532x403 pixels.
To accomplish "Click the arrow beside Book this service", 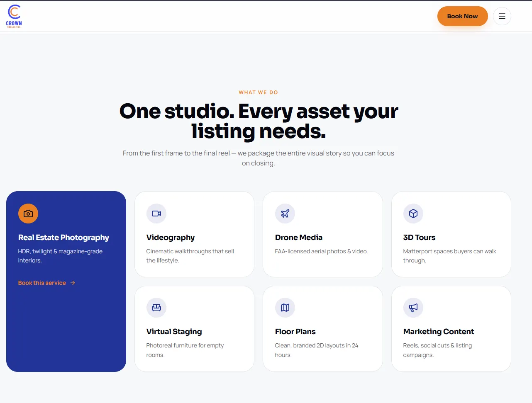I will [73, 283].
